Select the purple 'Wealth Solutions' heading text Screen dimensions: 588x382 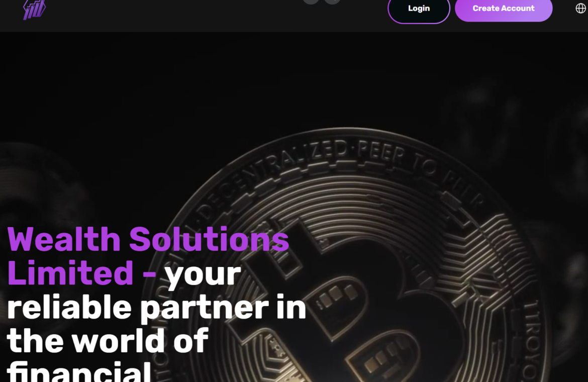point(148,239)
